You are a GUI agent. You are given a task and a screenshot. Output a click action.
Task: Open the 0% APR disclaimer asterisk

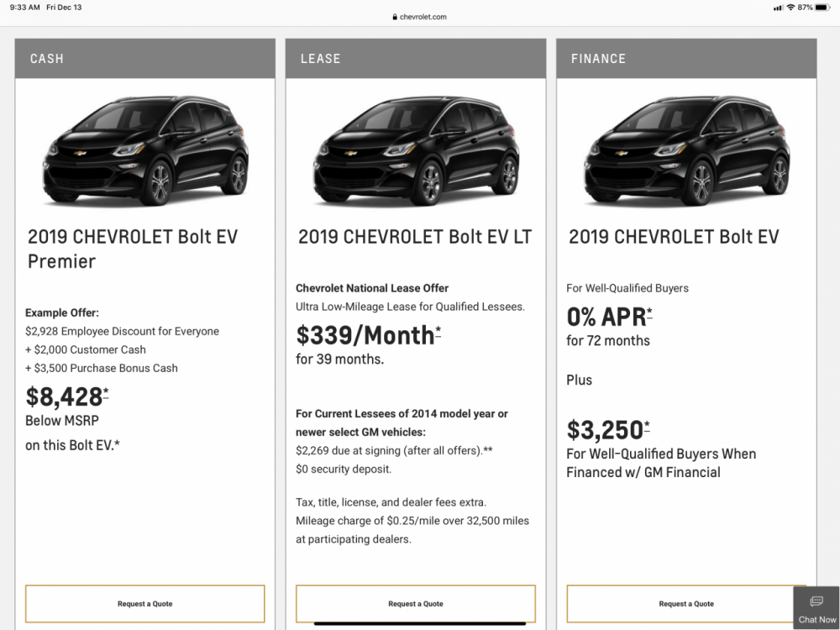649,312
